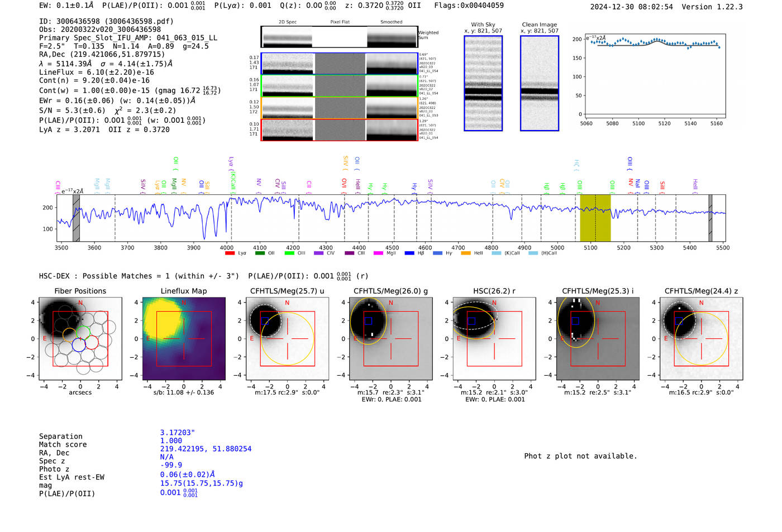782x532 pixels.
Task: Click the Weighted Sum 2D spectrum strip
Action: [339, 37]
